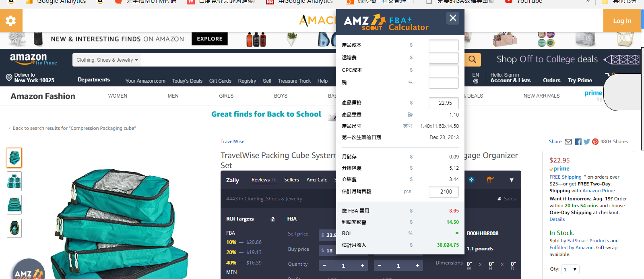Click the orange camel icon in Zally bar

[490, 179]
